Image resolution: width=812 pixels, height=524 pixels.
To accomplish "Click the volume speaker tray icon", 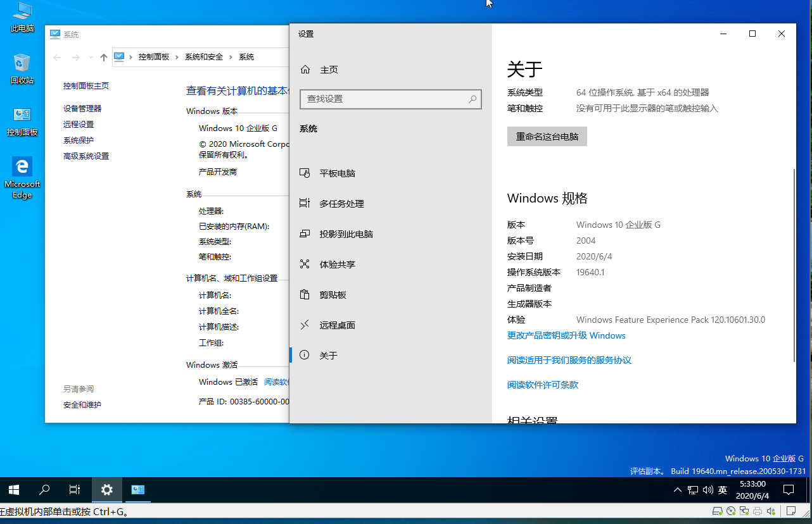I will click(707, 490).
